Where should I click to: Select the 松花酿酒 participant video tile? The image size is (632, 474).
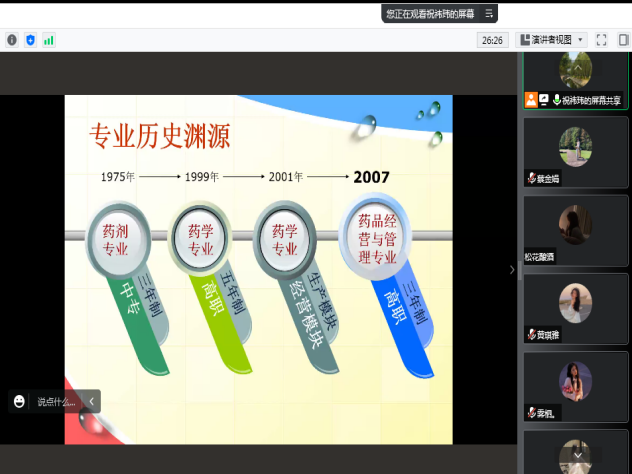575,230
